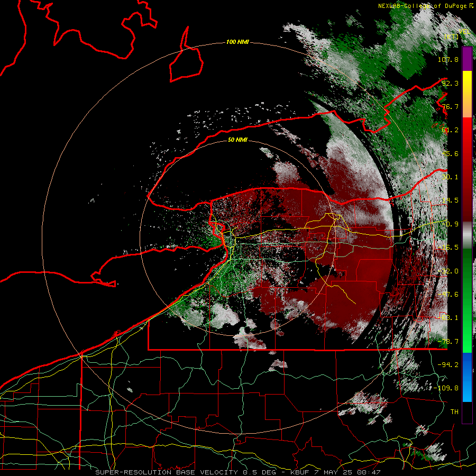The height and width of the screenshot is (476, 476).
Task: Click the 107.8 velocity scale value
Action: coord(448,59)
